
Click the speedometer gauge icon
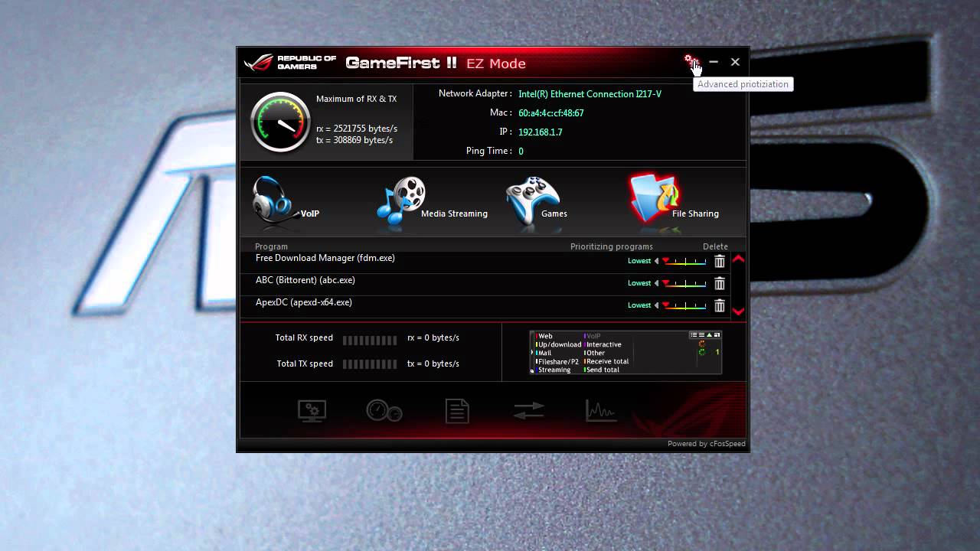click(280, 122)
